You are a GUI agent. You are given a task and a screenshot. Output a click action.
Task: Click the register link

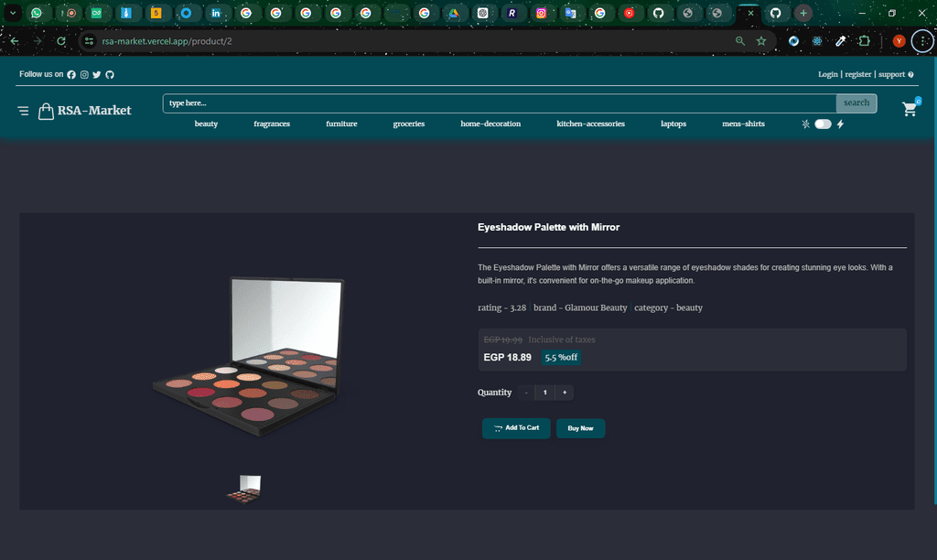point(858,75)
